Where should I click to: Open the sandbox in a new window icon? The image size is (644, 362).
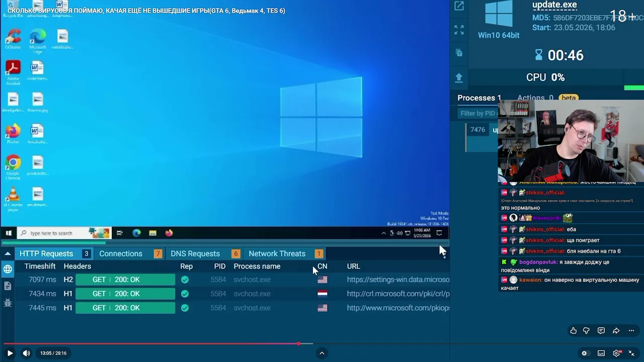(459, 6)
